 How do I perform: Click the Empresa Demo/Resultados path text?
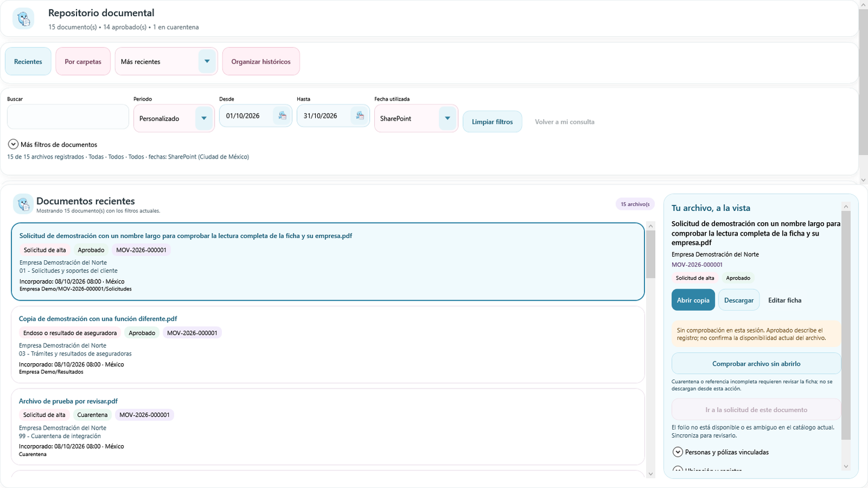(51, 372)
